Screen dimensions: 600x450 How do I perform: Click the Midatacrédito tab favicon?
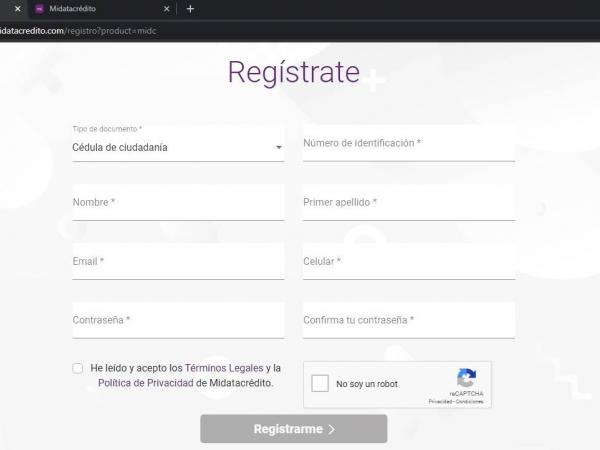[x=39, y=9]
